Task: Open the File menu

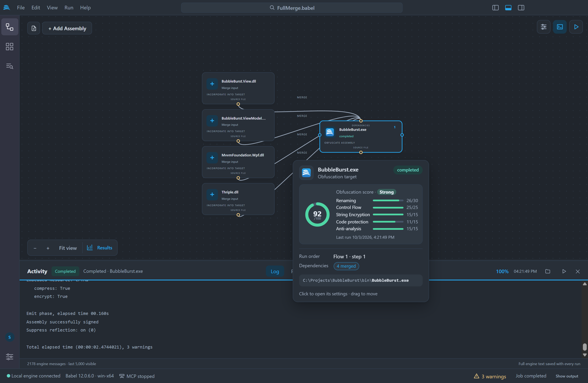Action: click(21, 8)
